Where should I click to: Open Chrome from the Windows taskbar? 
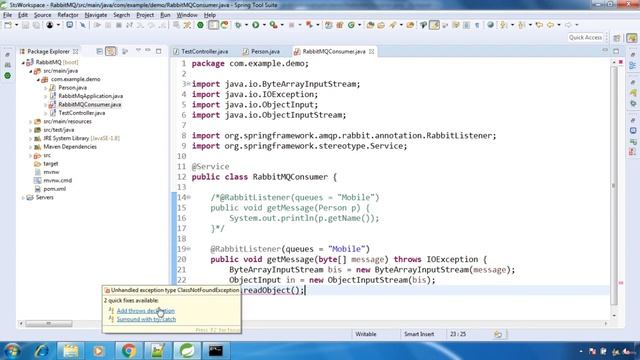click(129, 351)
